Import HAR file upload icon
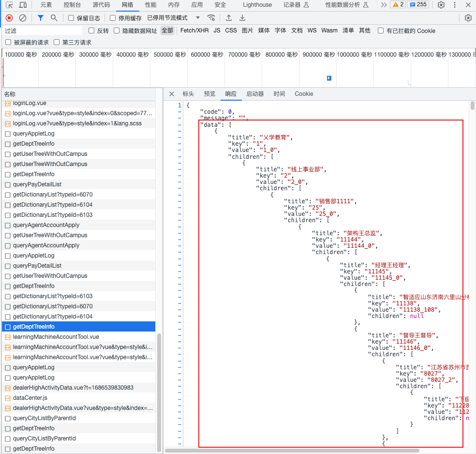The height and width of the screenshot is (454, 476). [x=229, y=18]
